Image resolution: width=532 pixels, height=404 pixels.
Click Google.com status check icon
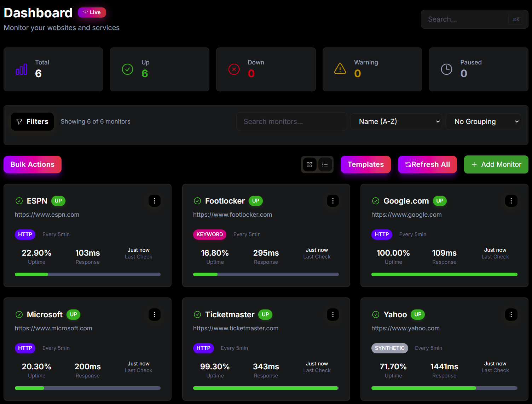(376, 201)
